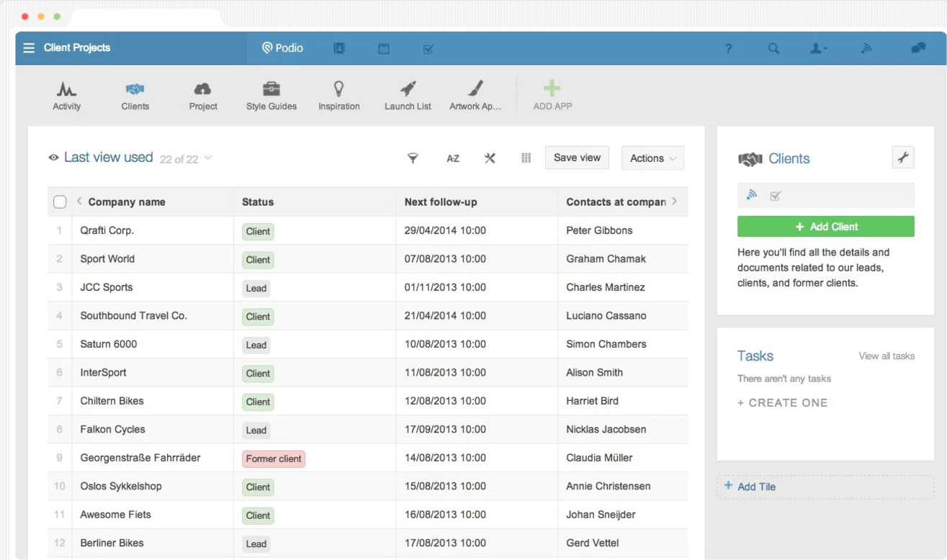Open the filter funnel icon
The width and height of the screenshot is (947, 560).
click(x=413, y=158)
